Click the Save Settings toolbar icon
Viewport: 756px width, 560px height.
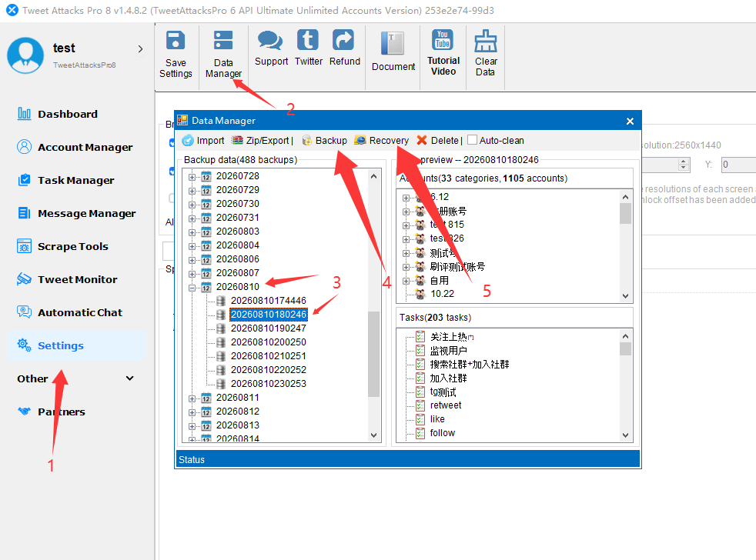pyautogui.click(x=176, y=42)
